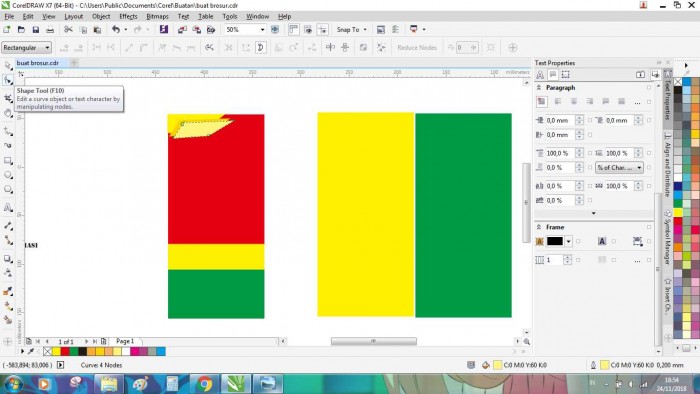Screen dimensions: 700x394
Task: Select the Freehand tool in the toolbox
Action: point(8,131)
